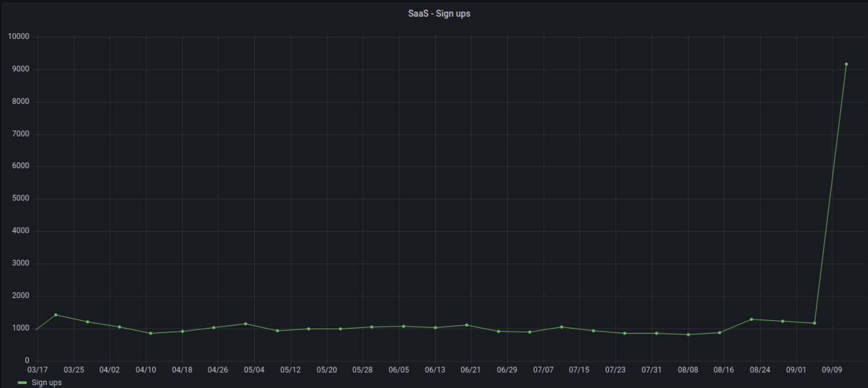
Task: Click the 5000 y-axis label
Action: pyautogui.click(x=20, y=198)
